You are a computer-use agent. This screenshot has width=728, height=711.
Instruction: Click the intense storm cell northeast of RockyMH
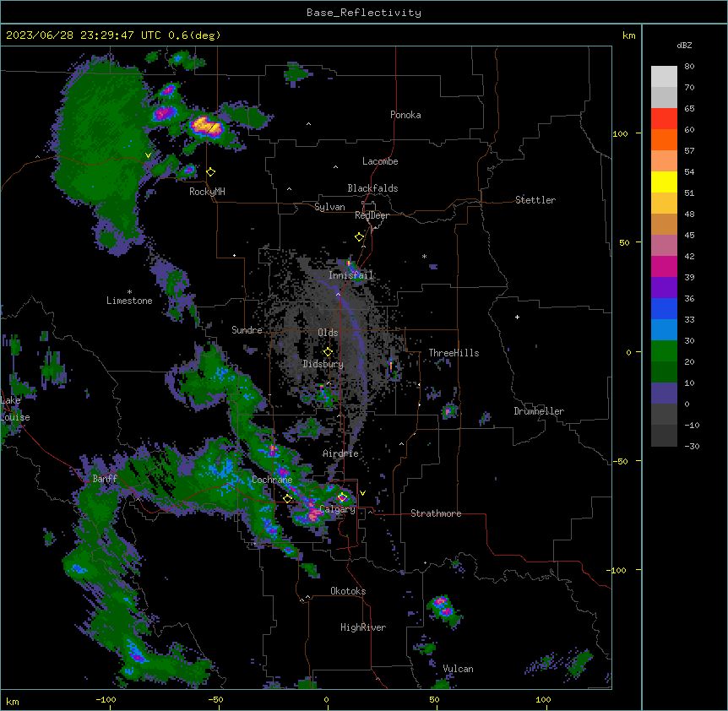tap(206, 126)
